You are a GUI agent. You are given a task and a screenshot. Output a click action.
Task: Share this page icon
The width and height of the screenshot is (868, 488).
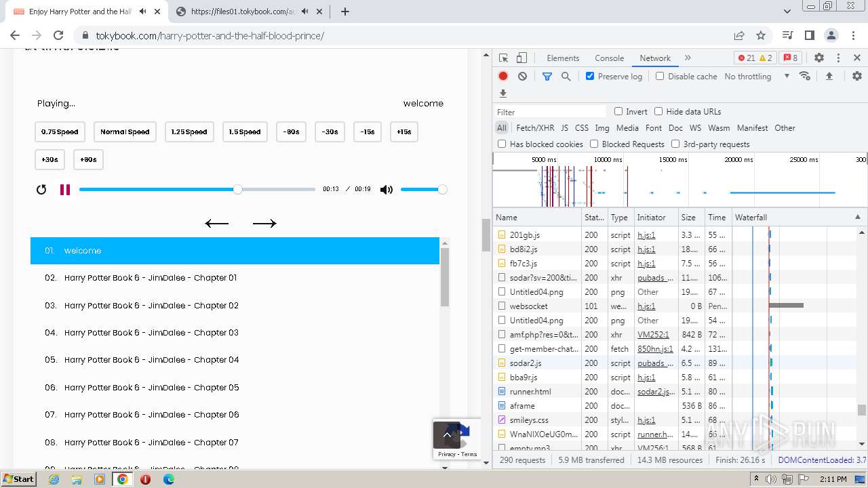coord(739,35)
